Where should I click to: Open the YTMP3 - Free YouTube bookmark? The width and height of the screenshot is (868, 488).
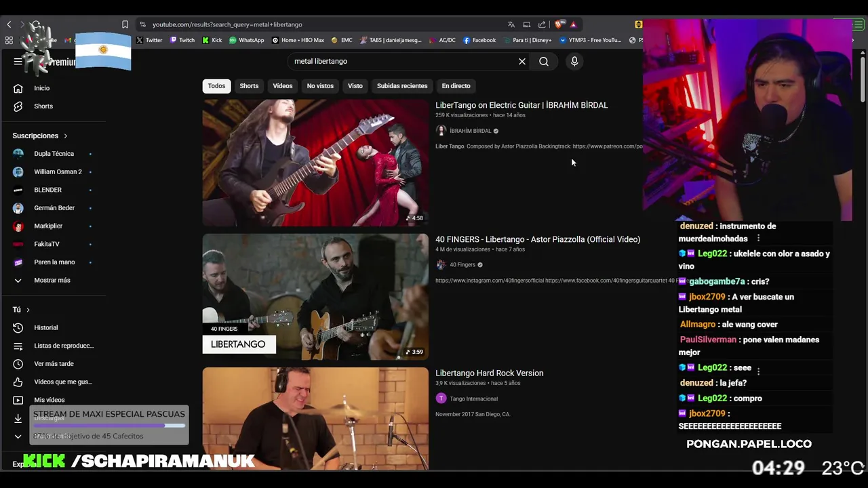[590, 40]
